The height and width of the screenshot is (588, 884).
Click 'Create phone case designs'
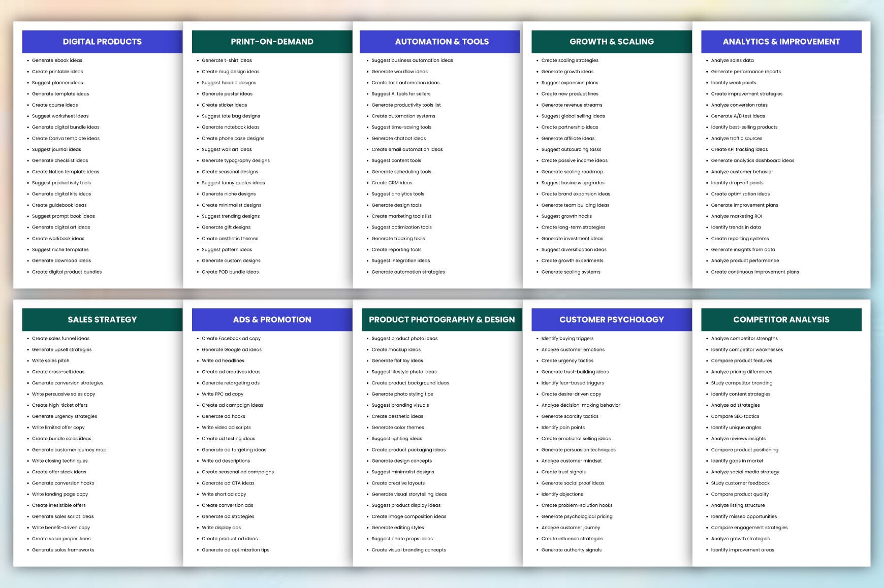pyautogui.click(x=233, y=138)
